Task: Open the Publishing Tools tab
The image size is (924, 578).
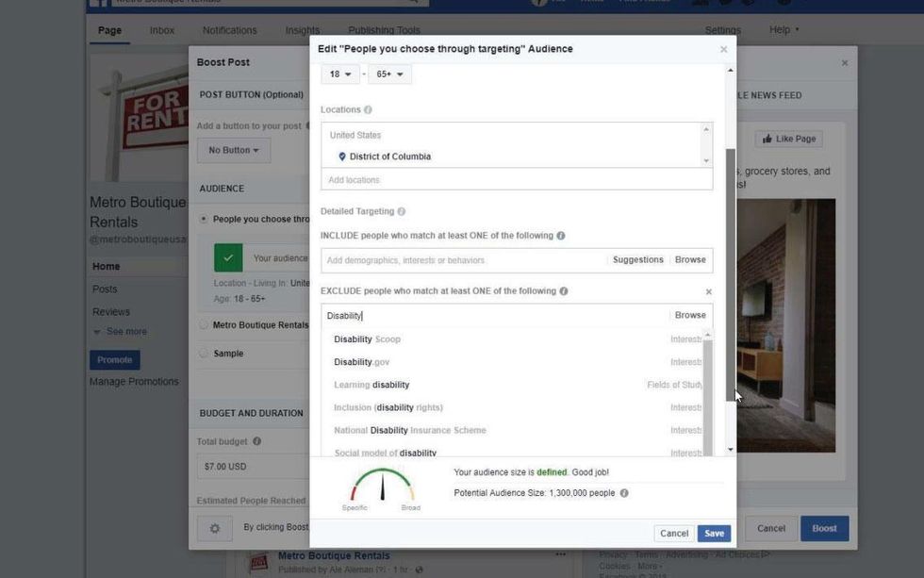Action: click(384, 30)
